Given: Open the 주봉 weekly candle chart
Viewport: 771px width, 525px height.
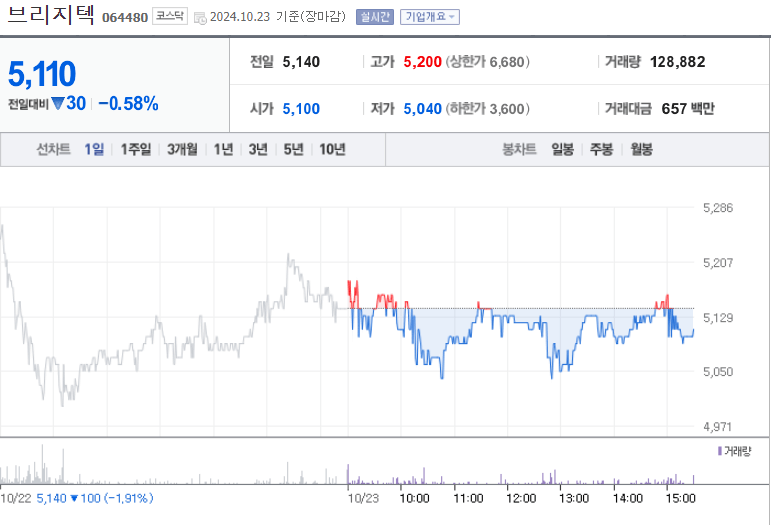Looking at the screenshot, I should point(601,149).
